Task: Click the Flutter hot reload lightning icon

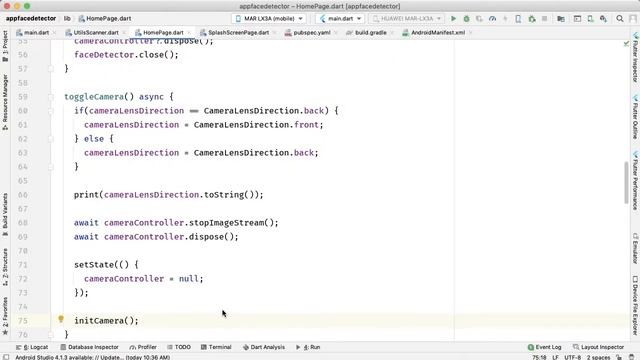Action: [505, 18]
